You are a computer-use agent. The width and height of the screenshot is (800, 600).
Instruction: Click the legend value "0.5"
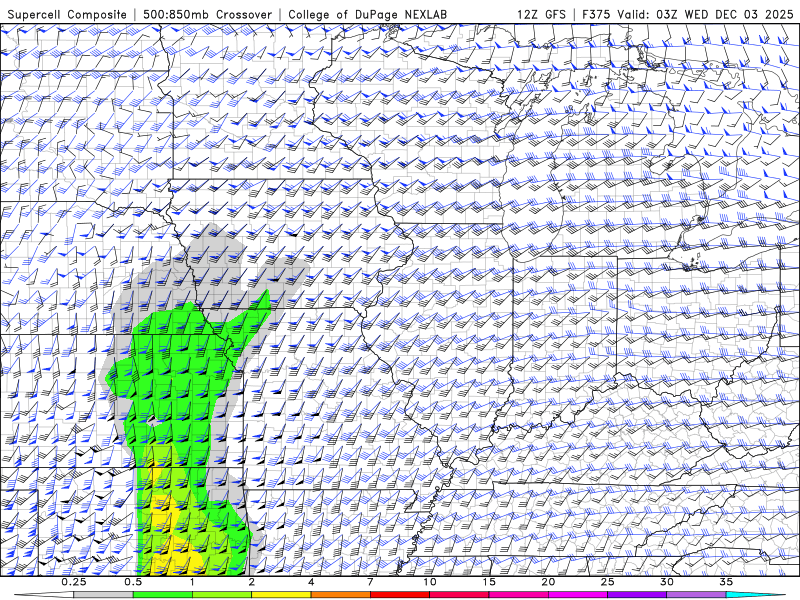pyautogui.click(x=133, y=582)
